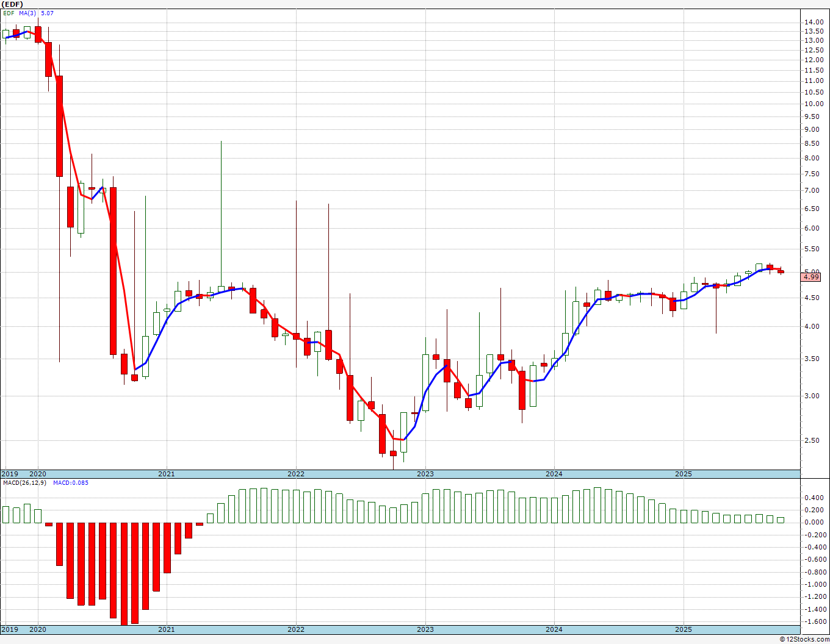Select 2023 on the MACD panel time axis
Image resolution: width=830 pixels, height=644 pixels.
[x=425, y=629]
